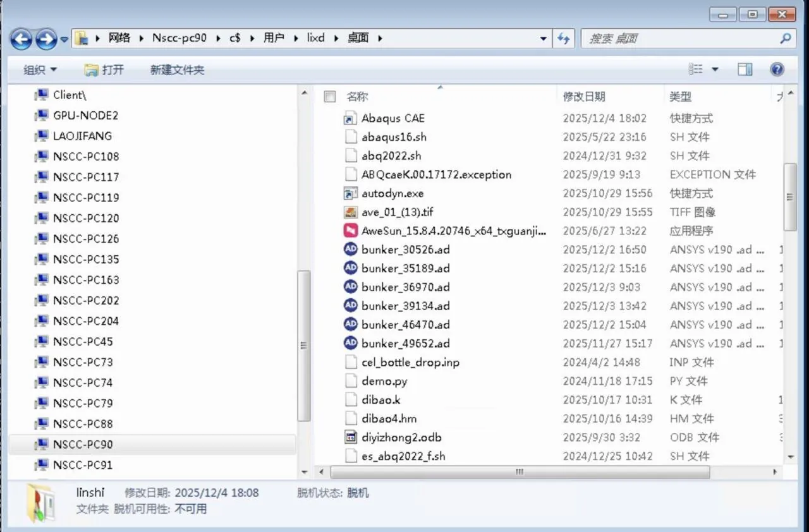Viewport: 809px width, 532px height.
Task: Click the back navigation arrow
Action: (x=21, y=39)
